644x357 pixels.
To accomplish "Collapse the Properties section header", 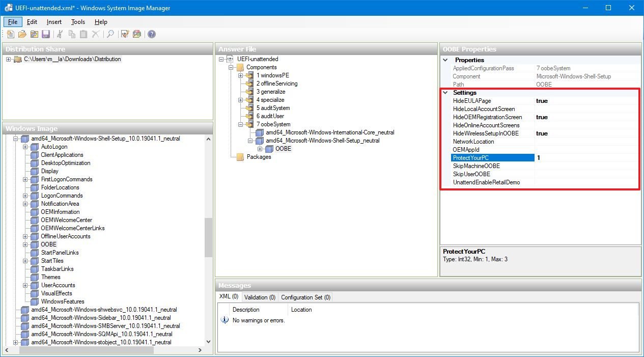I will pos(445,60).
